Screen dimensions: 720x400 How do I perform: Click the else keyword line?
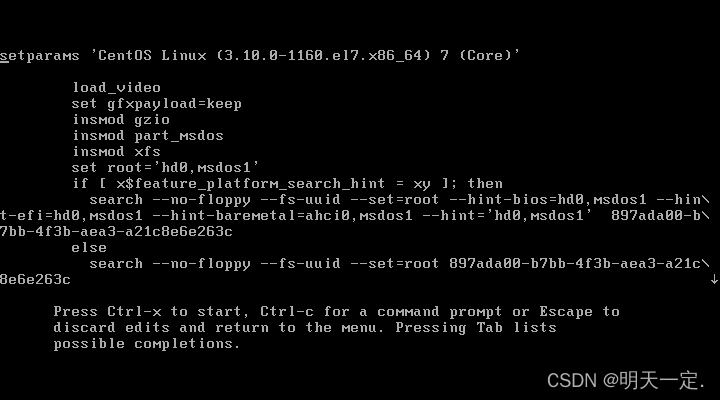pyautogui.click(x=89, y=248)
